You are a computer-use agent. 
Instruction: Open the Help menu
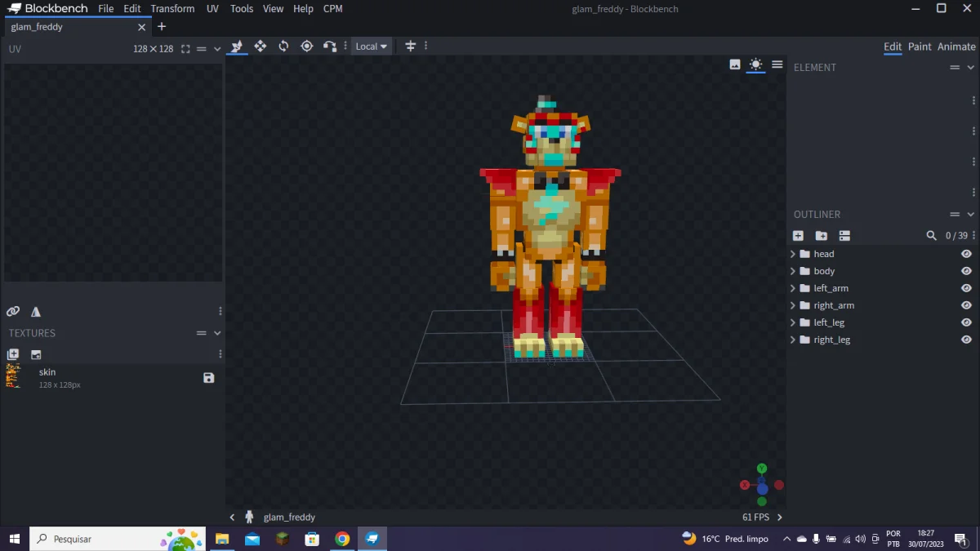(303, 9)
